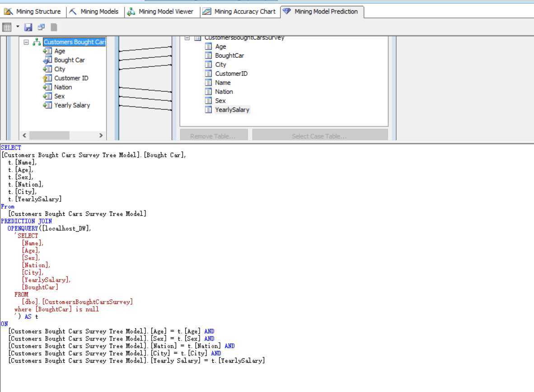Click the result view grid icon in toolbar
The height and width of the screenshot is (392, 534).
click(7, 27)
